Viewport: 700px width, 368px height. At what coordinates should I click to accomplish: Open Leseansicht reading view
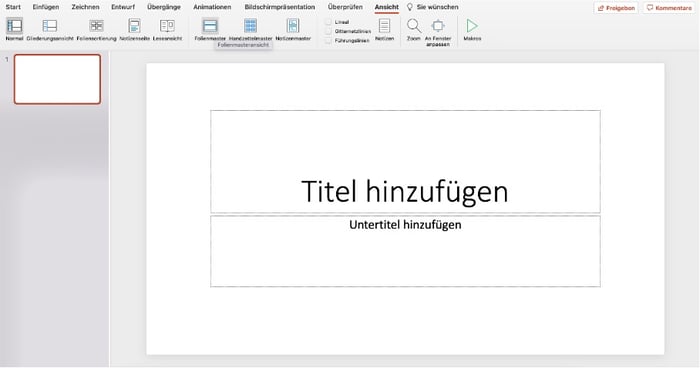pos(167,29)
